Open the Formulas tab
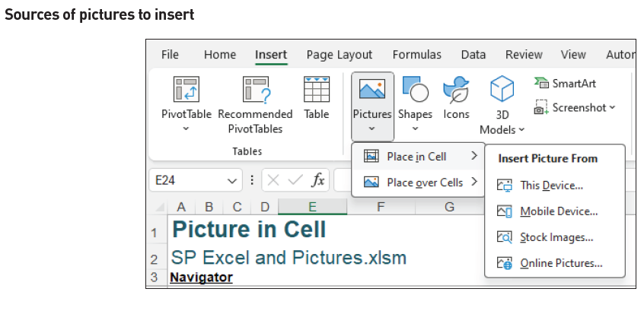644x311 pixels. [x=417, y=55]
